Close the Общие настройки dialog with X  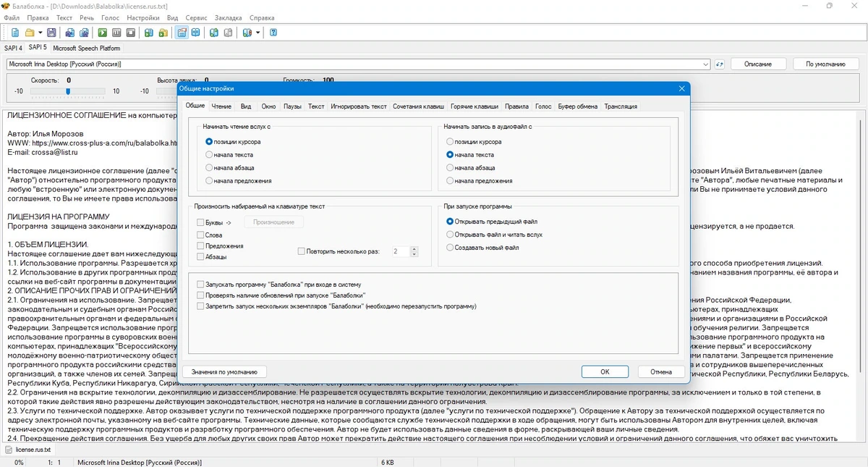pyautogui.click(x=681, y=88)
